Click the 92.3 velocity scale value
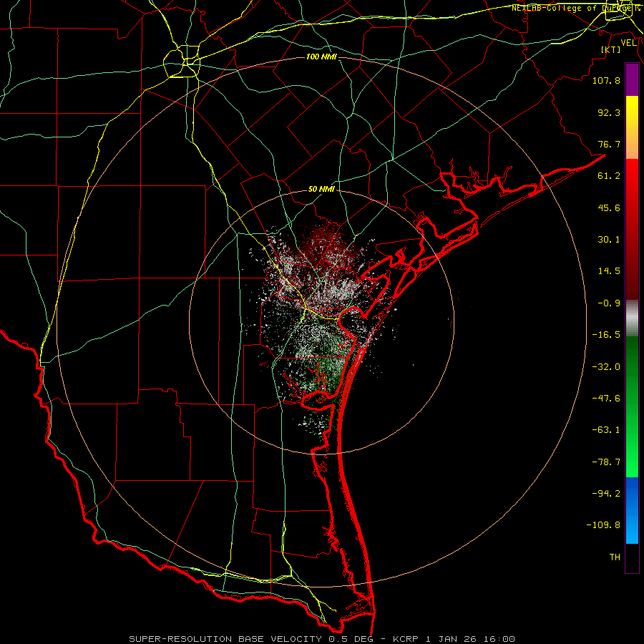644x644 pixels. 609,112
